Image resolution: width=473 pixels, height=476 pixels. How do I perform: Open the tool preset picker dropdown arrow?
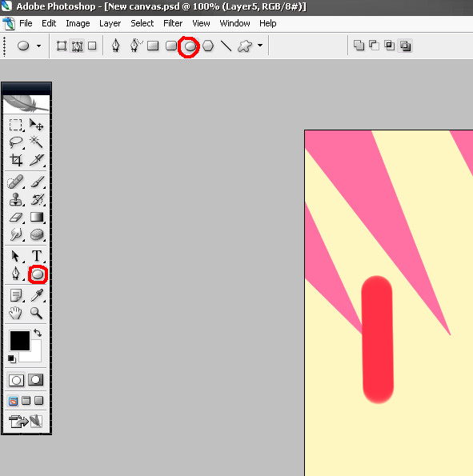[39, 46]
